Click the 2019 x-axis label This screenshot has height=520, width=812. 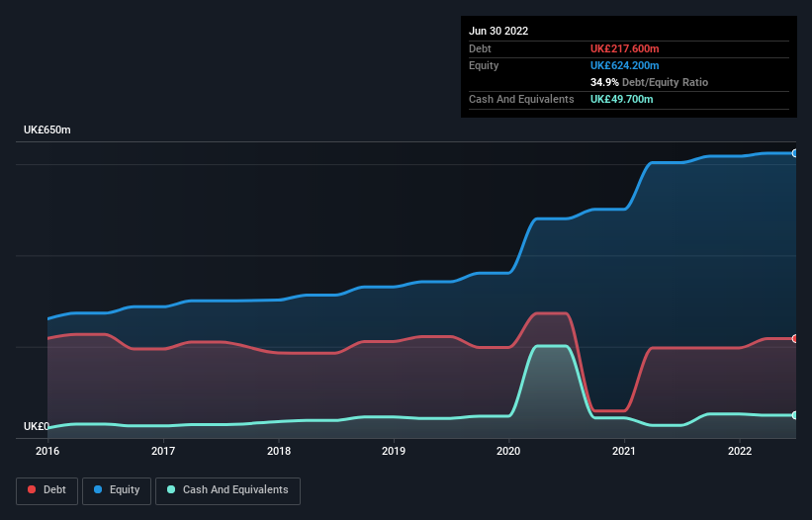coord(394,451)
